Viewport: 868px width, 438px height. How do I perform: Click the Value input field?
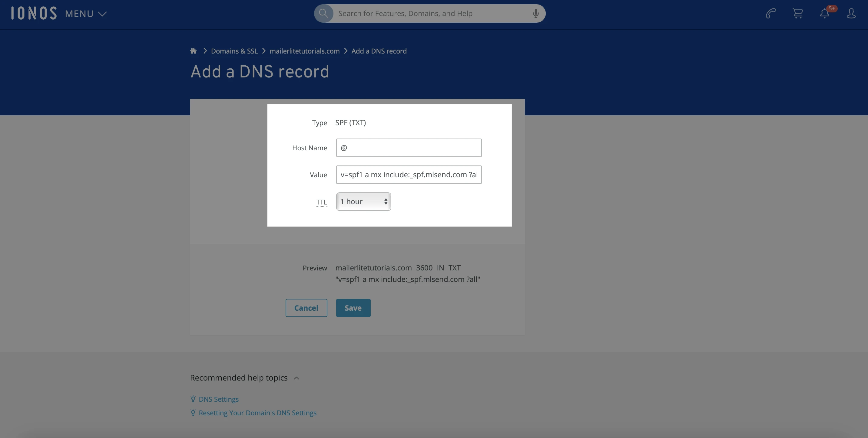click(x=408, y=175)
